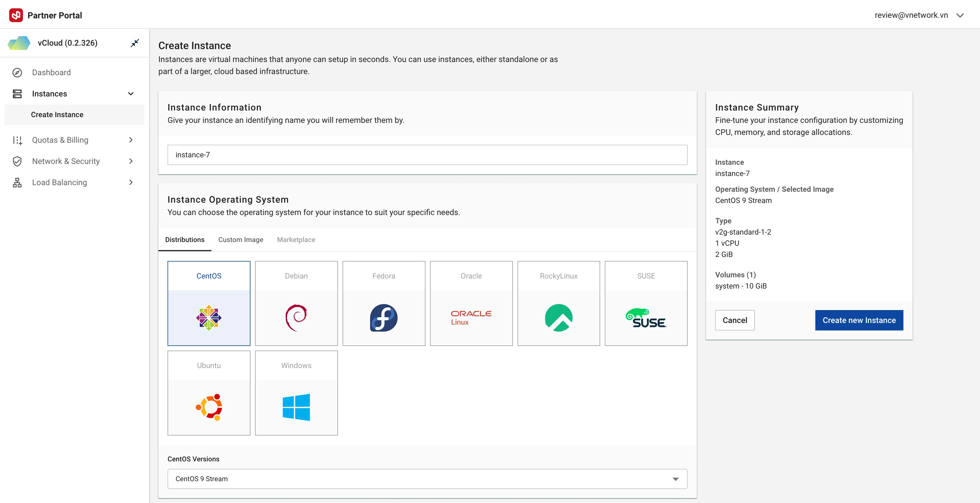Open Network & Security menu label

click(x=66, y=161)
